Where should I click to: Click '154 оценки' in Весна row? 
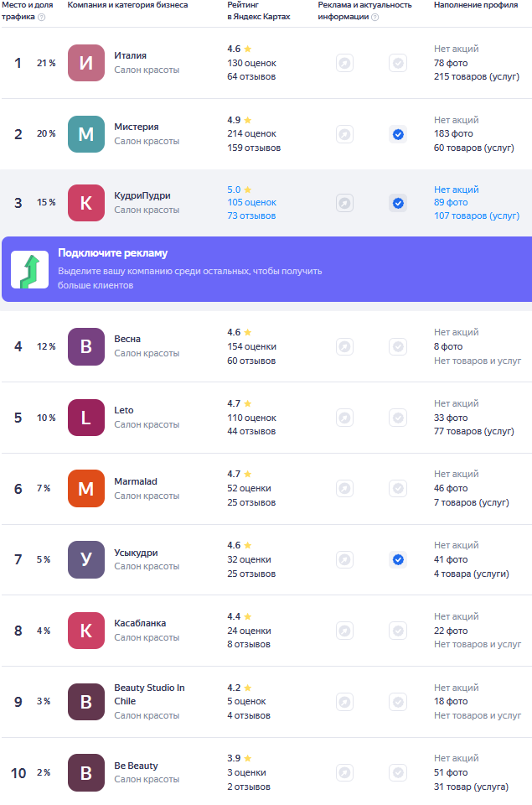[x=252, y=346]
